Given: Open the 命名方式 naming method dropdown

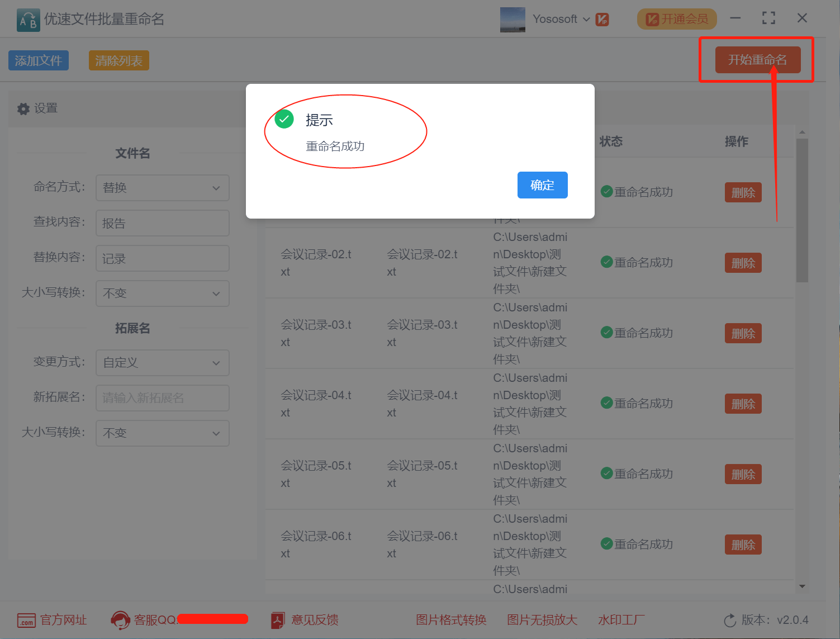Looking at the screenshot, I should 162,188.
